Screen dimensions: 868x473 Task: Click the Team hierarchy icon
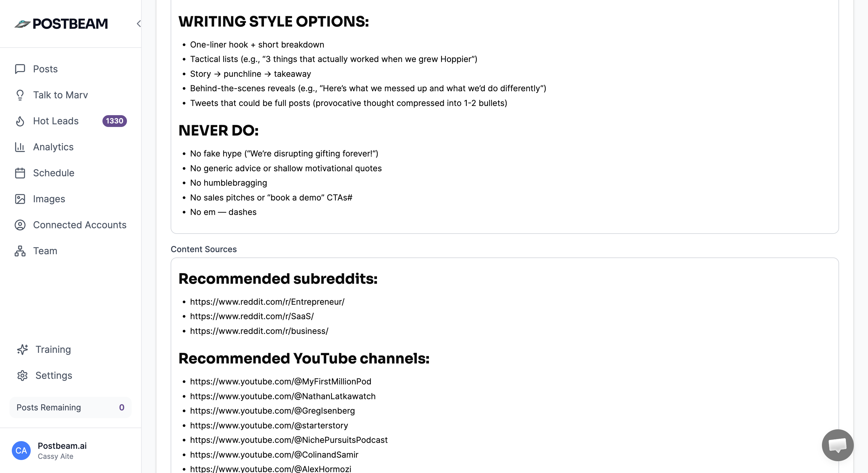point(20,251)
